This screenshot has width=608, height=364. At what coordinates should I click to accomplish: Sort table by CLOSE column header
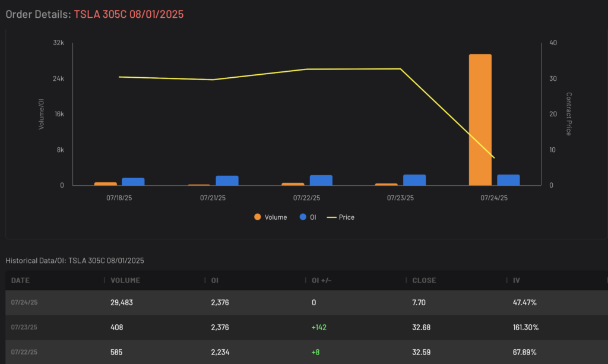424,280
